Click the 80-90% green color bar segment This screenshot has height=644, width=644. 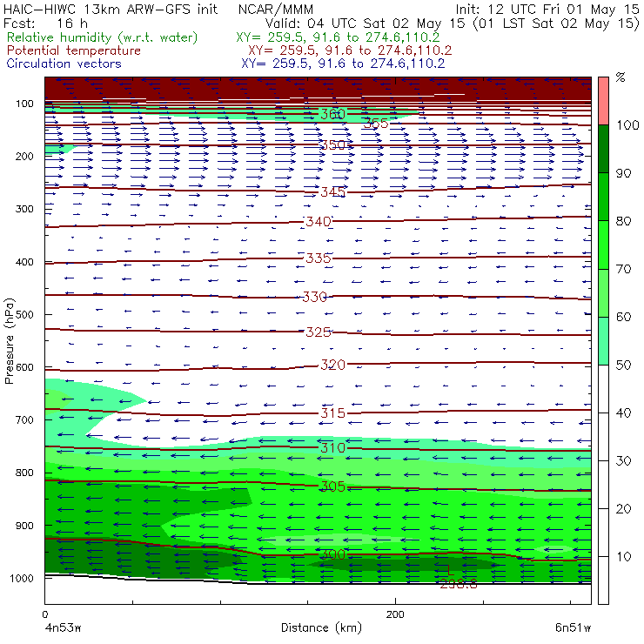coord(603,197)
